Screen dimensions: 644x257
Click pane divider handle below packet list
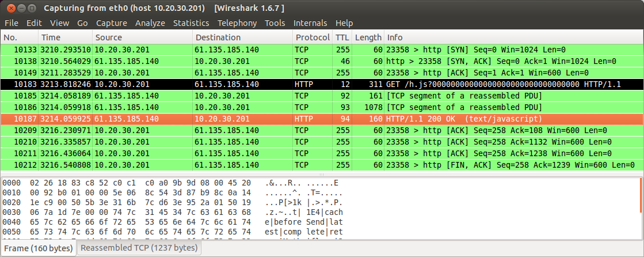(322, 175)
